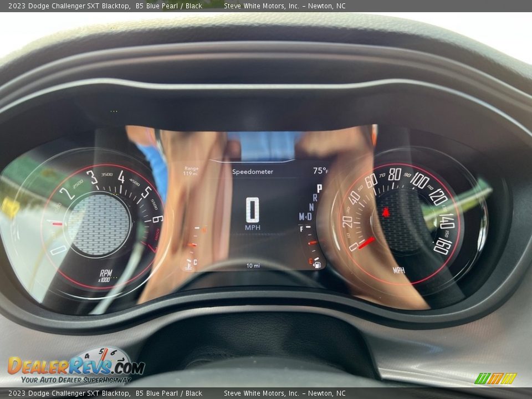
Task: Tap the 60 on the analog speedometer
Action: (x=371, y=181)
